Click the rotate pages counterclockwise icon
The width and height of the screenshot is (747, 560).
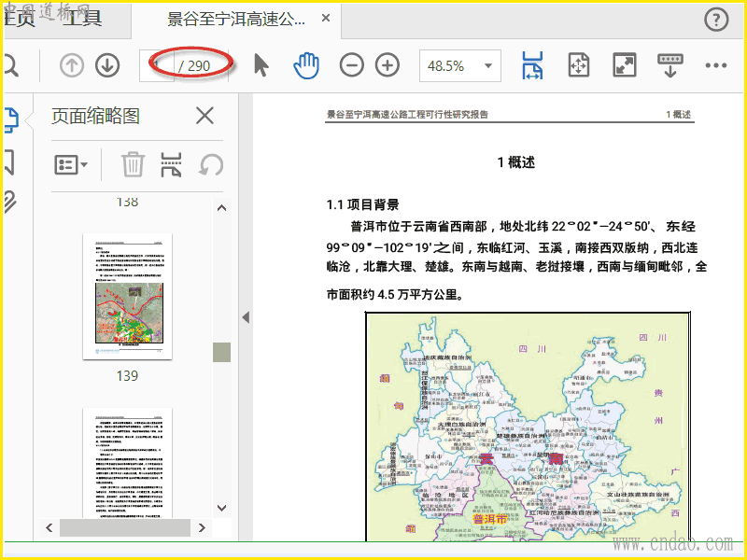point(211,165)
